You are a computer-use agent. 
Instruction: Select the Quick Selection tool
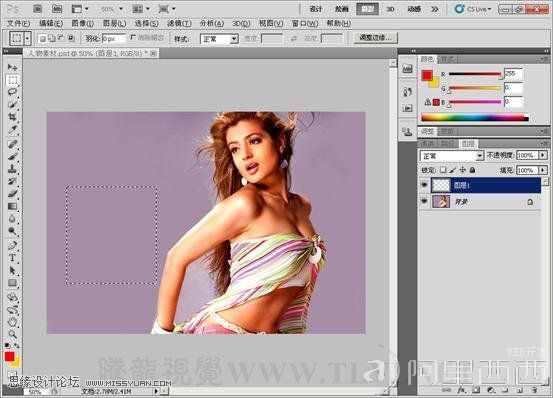(12, 105)
